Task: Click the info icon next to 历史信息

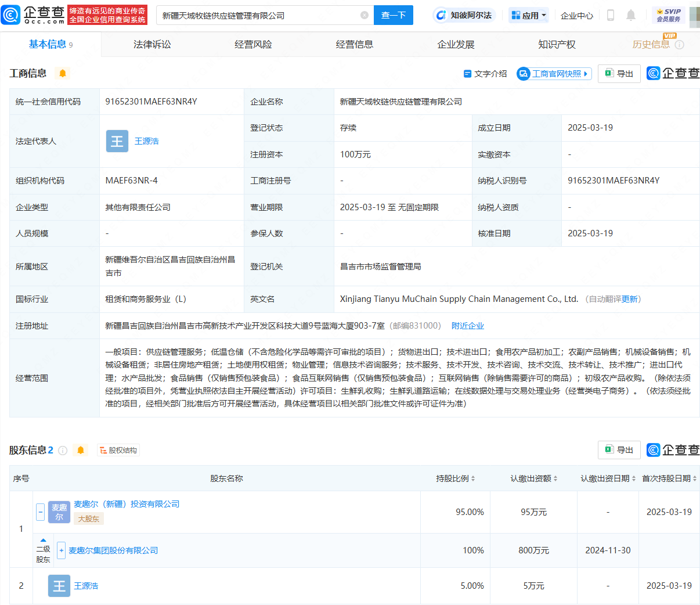Action: coord(680,45)
